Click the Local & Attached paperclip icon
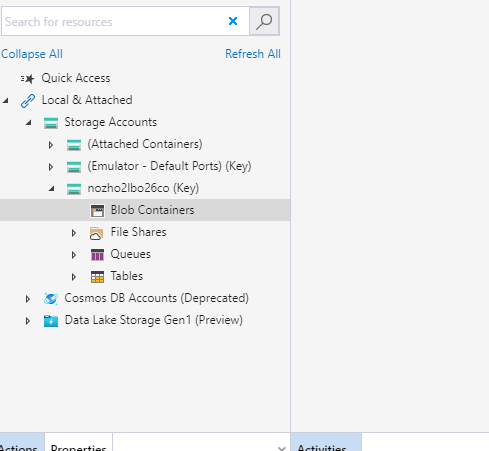Image resolution: width=489 pixels, height=451 pixels. (28, 101)
